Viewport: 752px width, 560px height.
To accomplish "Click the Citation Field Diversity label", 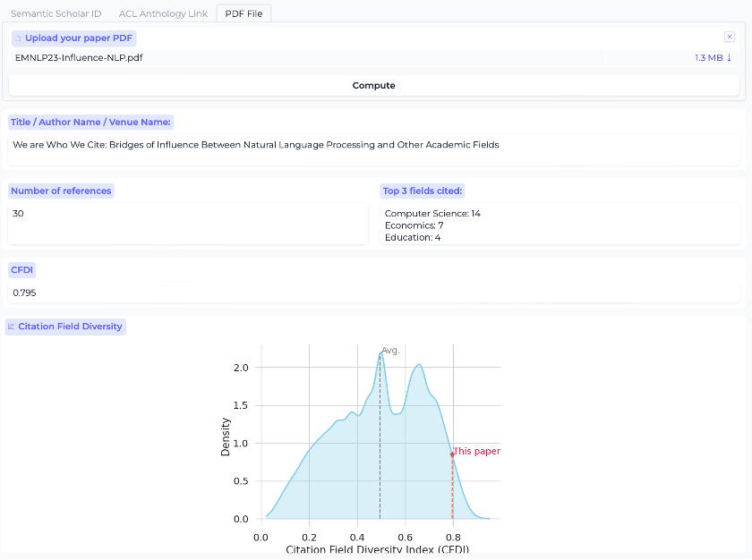I will [70, 327].
